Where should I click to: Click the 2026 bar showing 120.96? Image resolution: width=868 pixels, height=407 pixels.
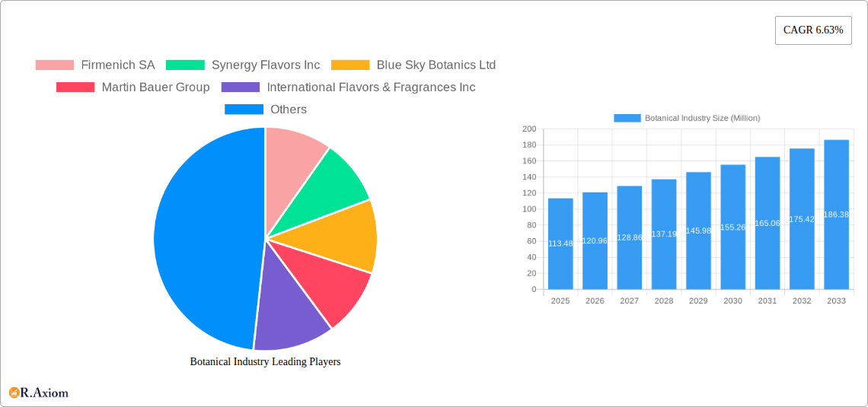pyautogui.click(x=595, y=240)
